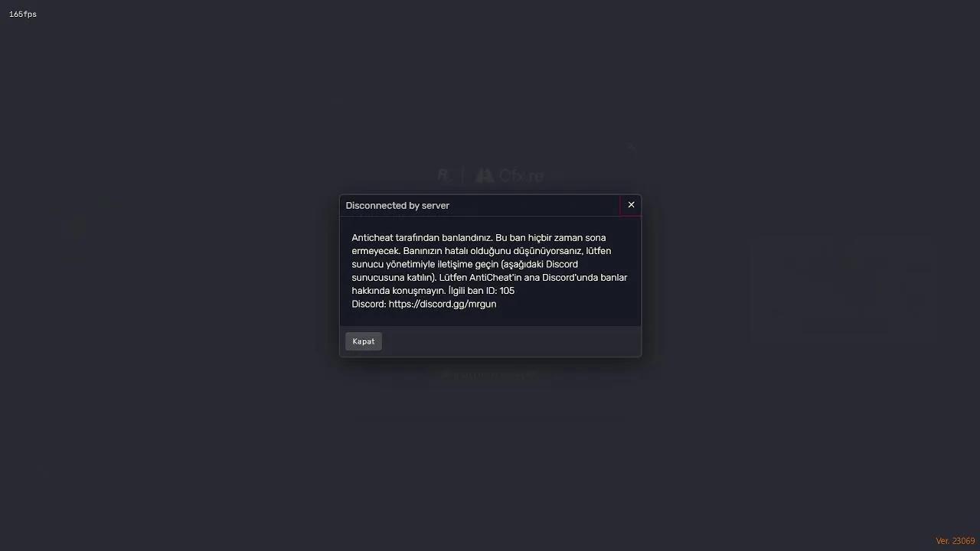Viewport: 980px width, 551px height.
Task: Click the 165fps counter overlay
Action: 23,15
